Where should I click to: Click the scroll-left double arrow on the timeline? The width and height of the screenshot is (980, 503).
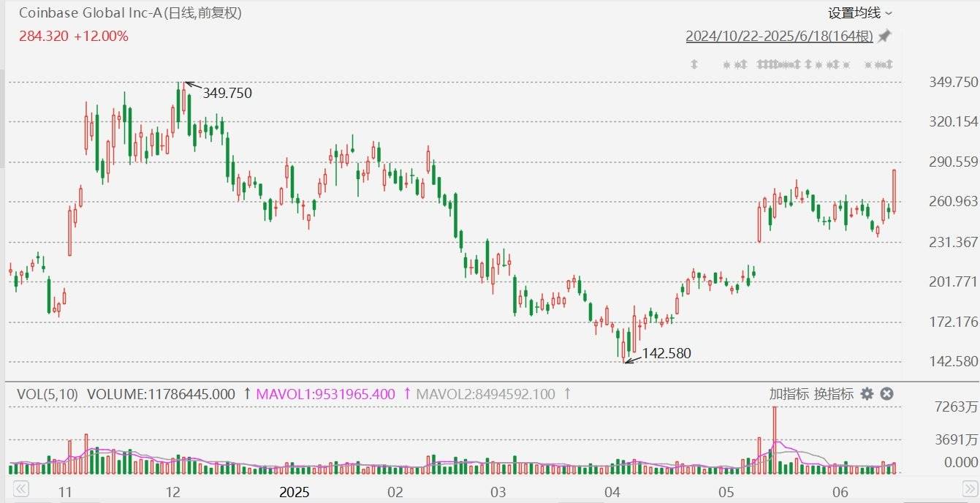click(21, 488)
